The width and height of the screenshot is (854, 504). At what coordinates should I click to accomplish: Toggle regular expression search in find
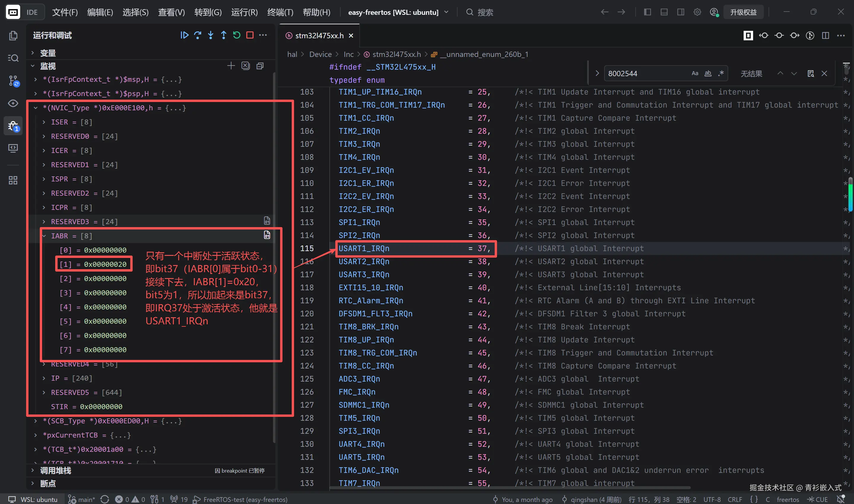tap(721, 73)
